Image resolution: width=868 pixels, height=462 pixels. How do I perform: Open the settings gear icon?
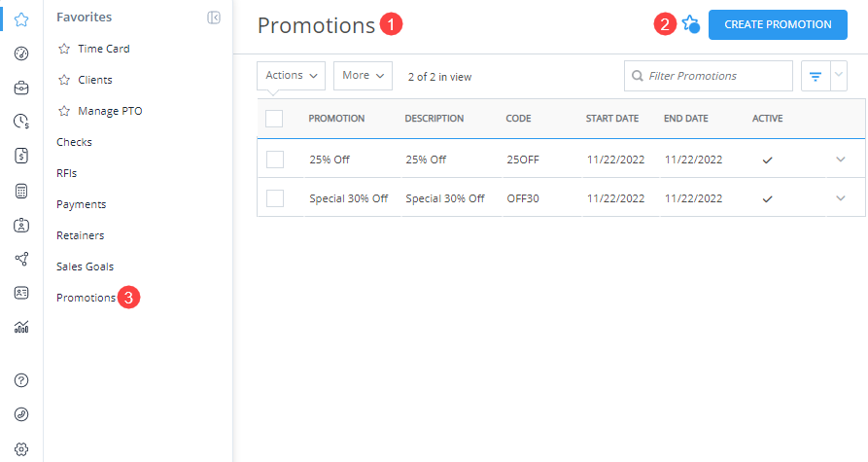[x=21, y=448]
